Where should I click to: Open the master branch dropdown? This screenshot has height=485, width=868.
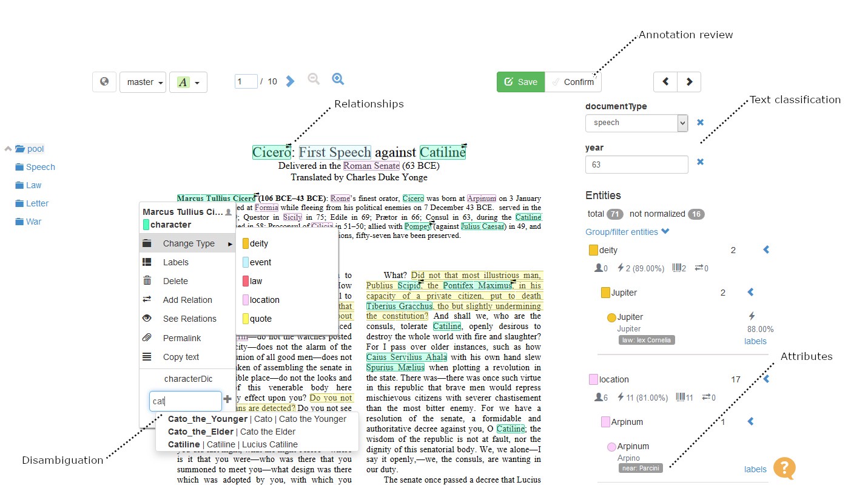coord(143,82)
